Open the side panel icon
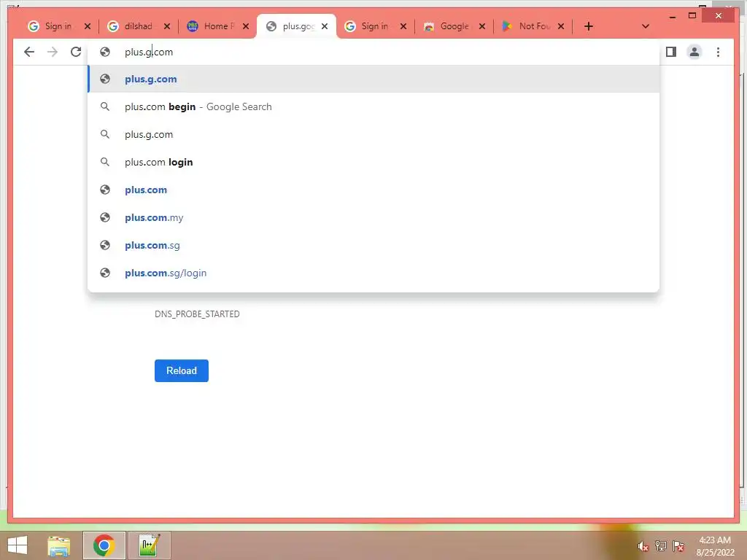This screenshot has height=560, width=747. click(x=671, y=52)
